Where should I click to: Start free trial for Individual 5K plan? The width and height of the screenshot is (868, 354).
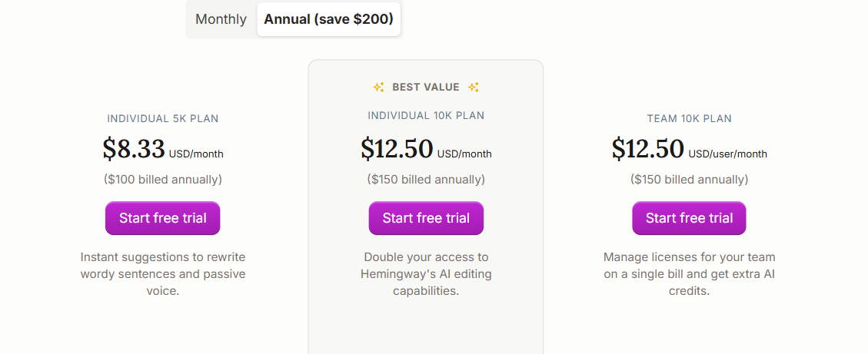pos(163,218)
